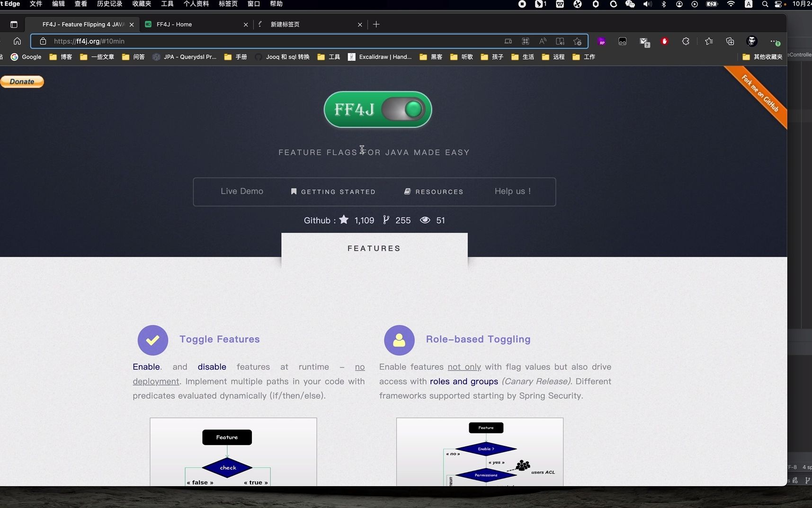
Task: Add this page to favorites star icon
Action: pos(577,41)
